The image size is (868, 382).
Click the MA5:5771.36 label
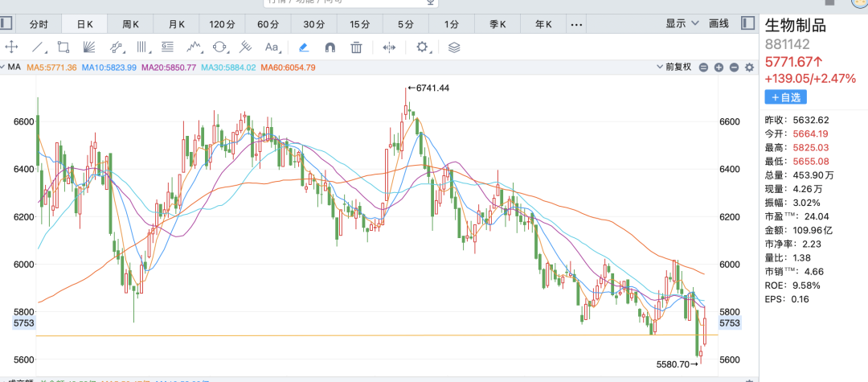52,68
